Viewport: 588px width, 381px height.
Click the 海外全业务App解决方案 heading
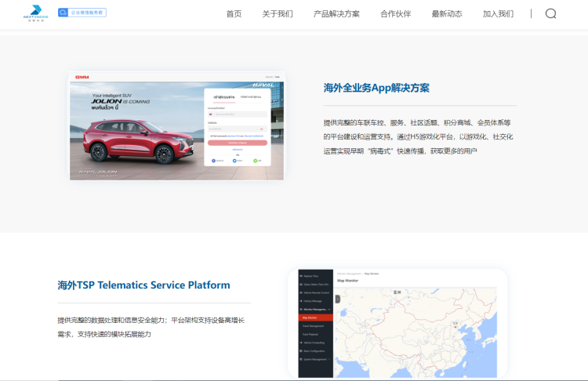(376, 88)
